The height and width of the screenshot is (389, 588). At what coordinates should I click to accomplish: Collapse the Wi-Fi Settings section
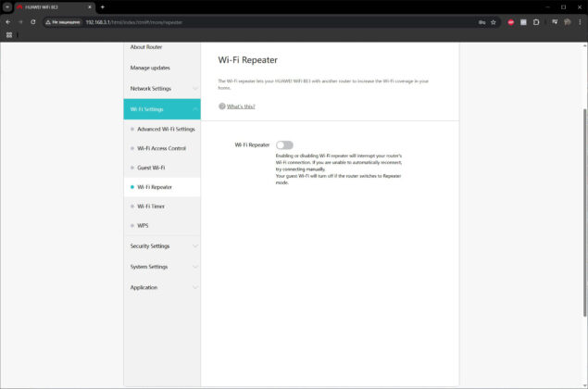162,109
